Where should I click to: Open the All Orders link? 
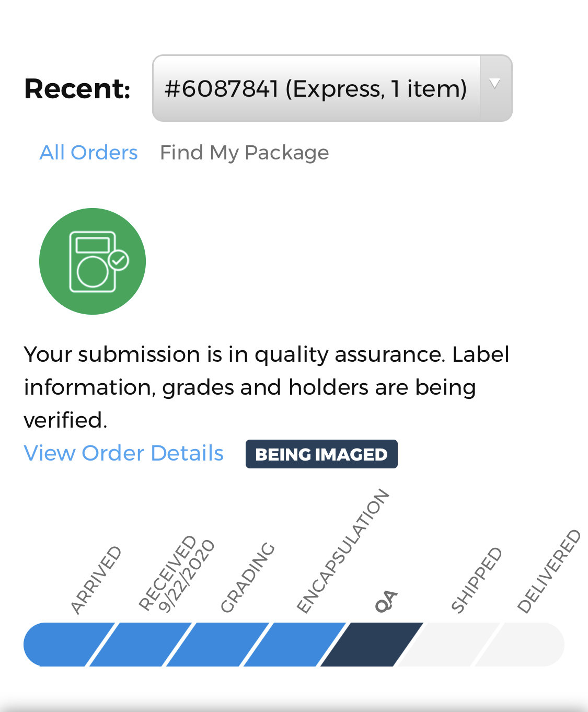point(89,153)
